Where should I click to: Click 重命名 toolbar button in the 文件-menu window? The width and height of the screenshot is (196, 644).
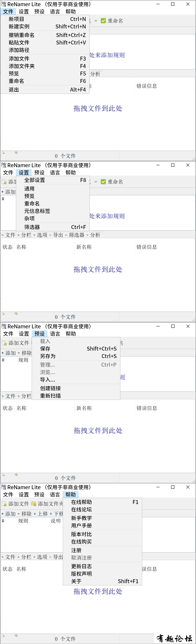point(112,21)
